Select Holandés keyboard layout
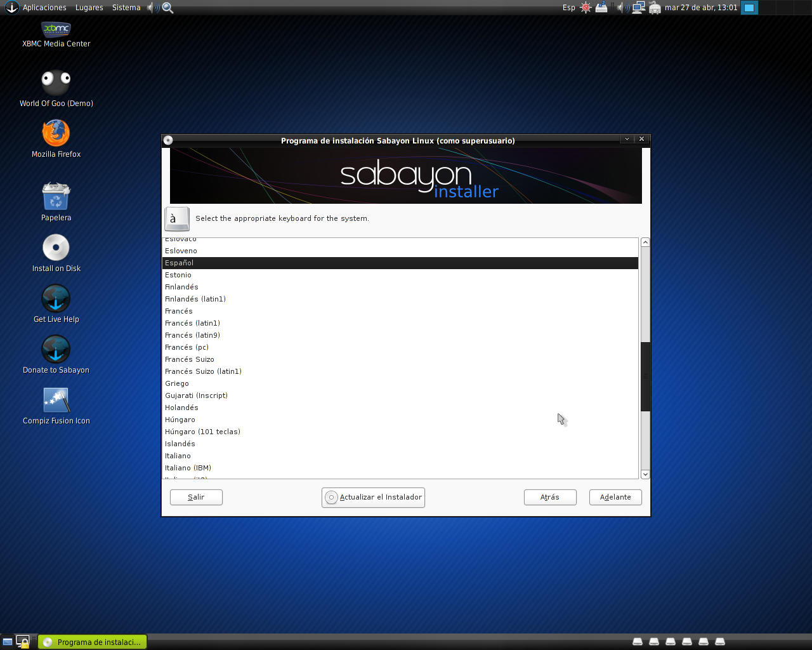This screenshot has height=650, width=812. pyautogui.click(x=400, y=408)
